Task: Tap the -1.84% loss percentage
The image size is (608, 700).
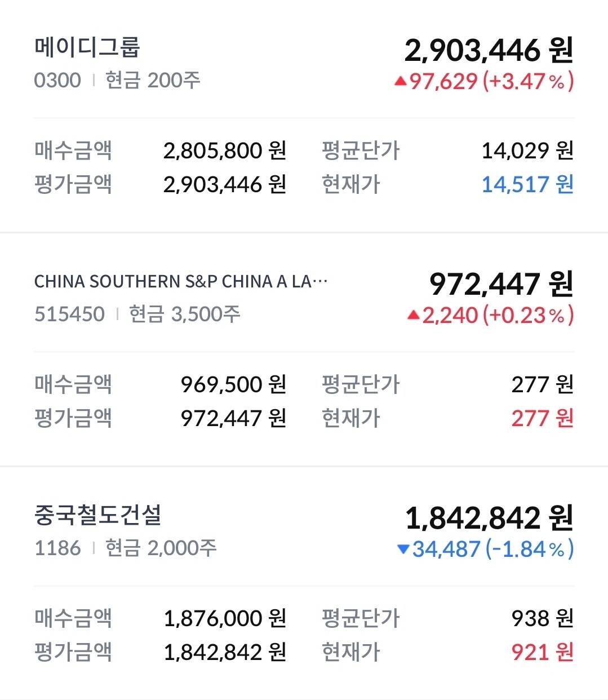Action: (529, 549)
